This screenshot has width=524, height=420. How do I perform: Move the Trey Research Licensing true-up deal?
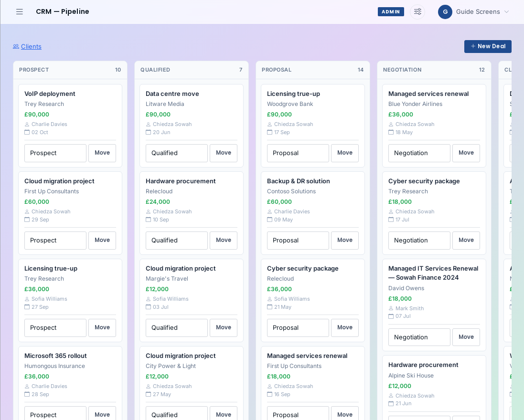pos(102,327)
